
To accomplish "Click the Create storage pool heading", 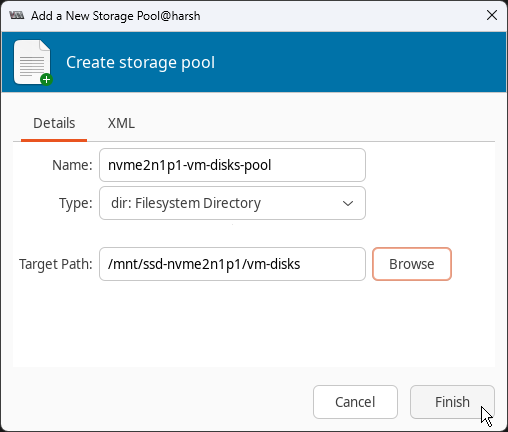I will pyautogui.click(x=140, y=62).
